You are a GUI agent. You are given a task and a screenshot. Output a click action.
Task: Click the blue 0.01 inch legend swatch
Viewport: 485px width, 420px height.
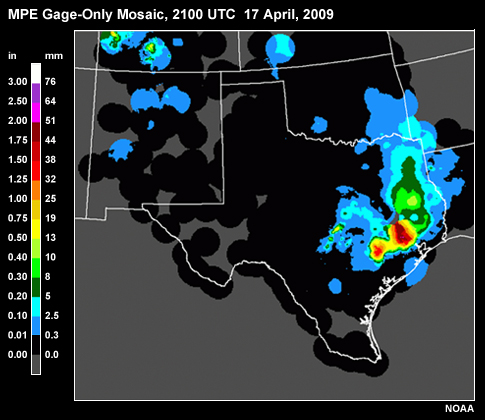click(x=36, y=326)
